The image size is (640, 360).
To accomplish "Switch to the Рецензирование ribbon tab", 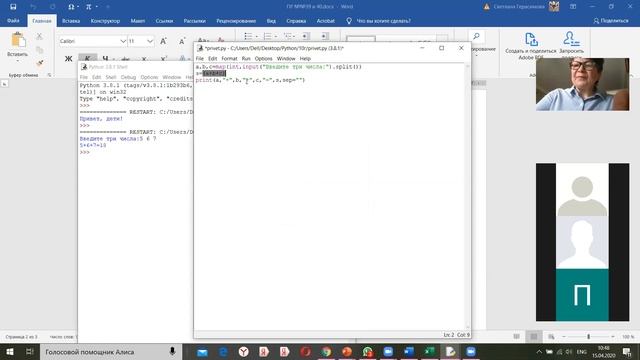I will pos(236,21).
